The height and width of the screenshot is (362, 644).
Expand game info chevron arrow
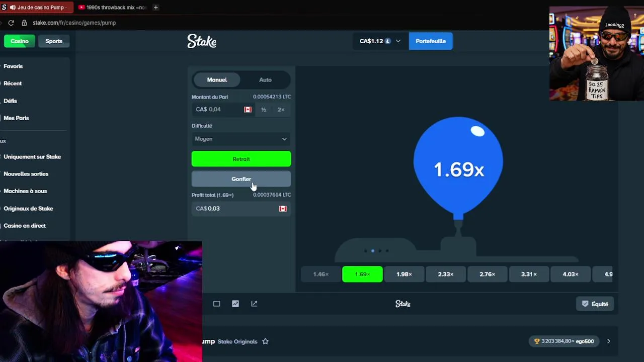click(608, 341)
